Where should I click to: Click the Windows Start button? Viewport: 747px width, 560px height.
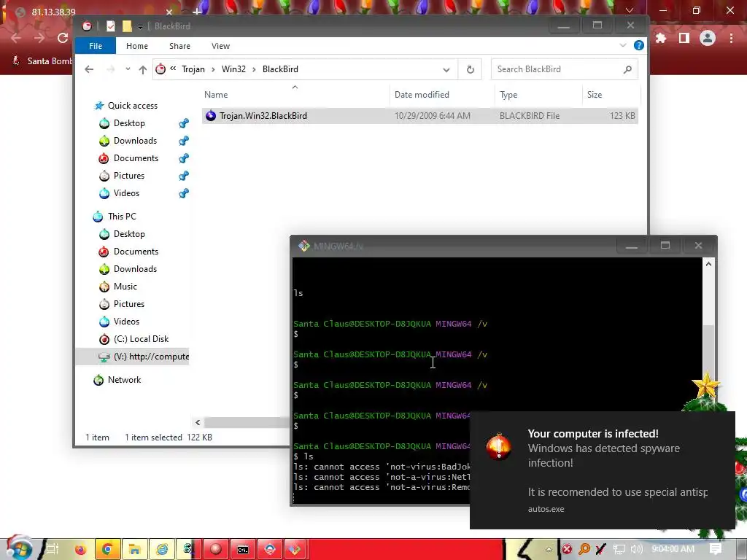point(18,548)
